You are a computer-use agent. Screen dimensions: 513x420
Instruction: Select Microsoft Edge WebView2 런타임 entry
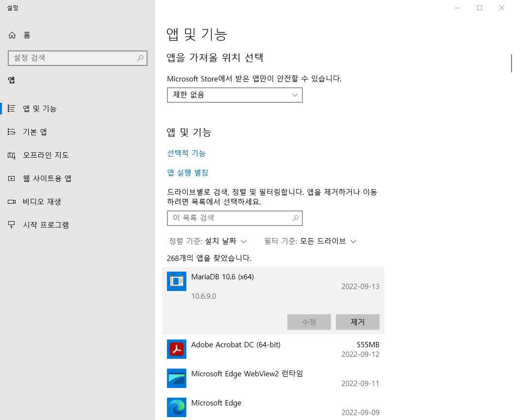click(x=273, y=378)
